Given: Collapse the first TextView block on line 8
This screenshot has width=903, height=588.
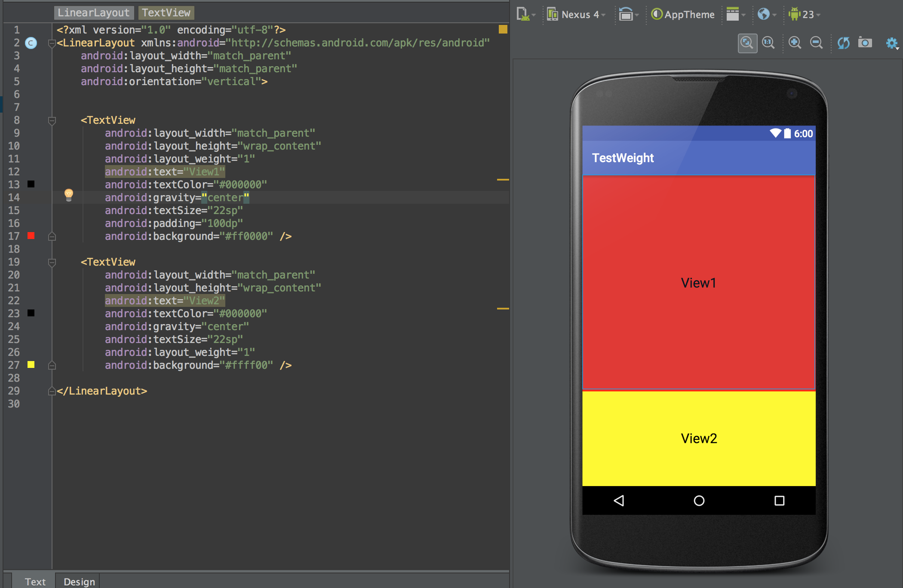Looking at the screenshot, I should [52, 121].
